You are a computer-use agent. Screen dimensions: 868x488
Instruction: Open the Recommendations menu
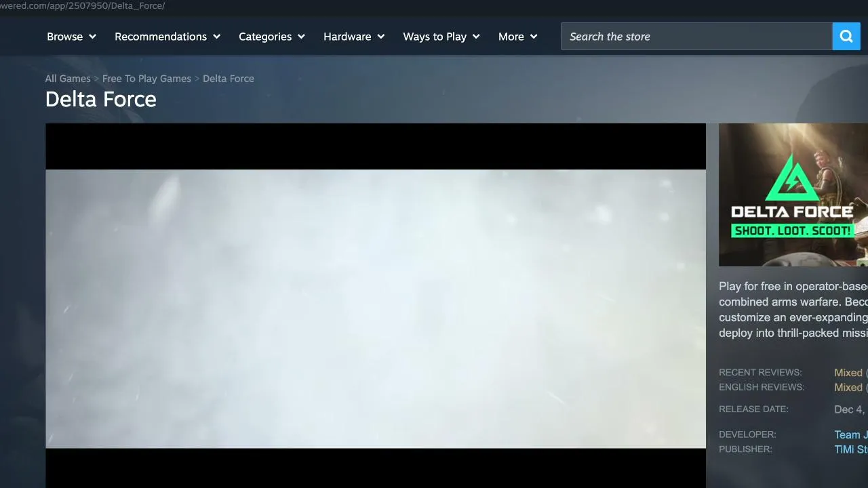tap(167, 37)
